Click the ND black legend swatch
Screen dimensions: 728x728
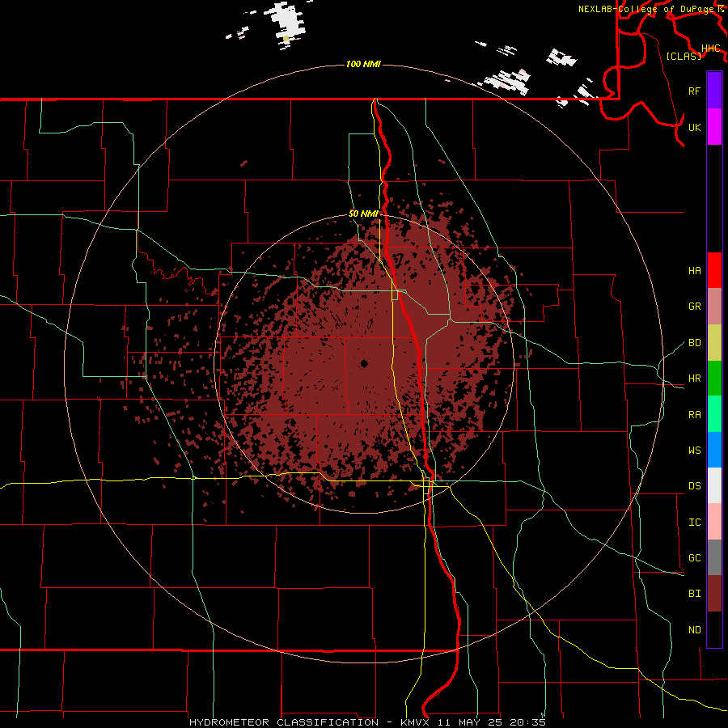tap(714, 629)
